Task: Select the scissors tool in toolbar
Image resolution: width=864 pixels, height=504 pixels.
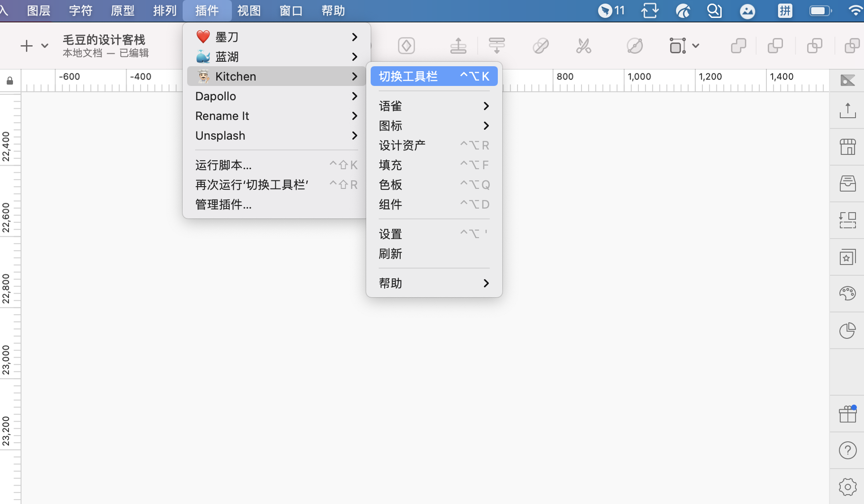Action: 583,46
